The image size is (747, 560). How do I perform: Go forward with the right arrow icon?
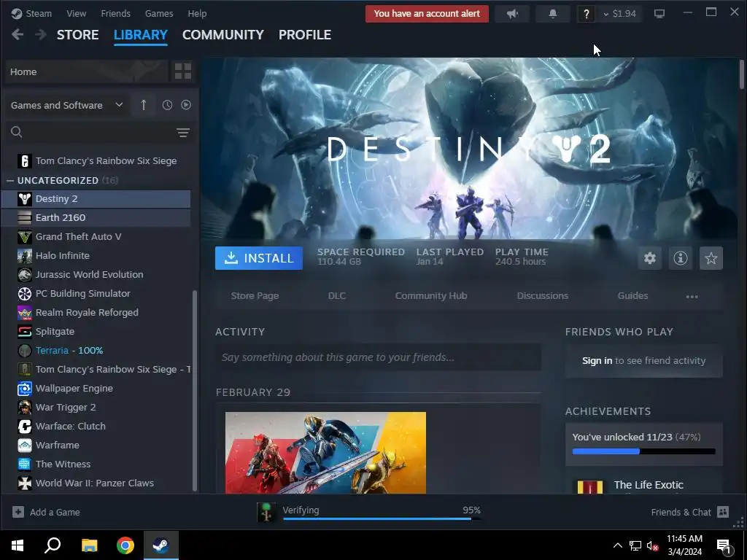pos(41,34)
